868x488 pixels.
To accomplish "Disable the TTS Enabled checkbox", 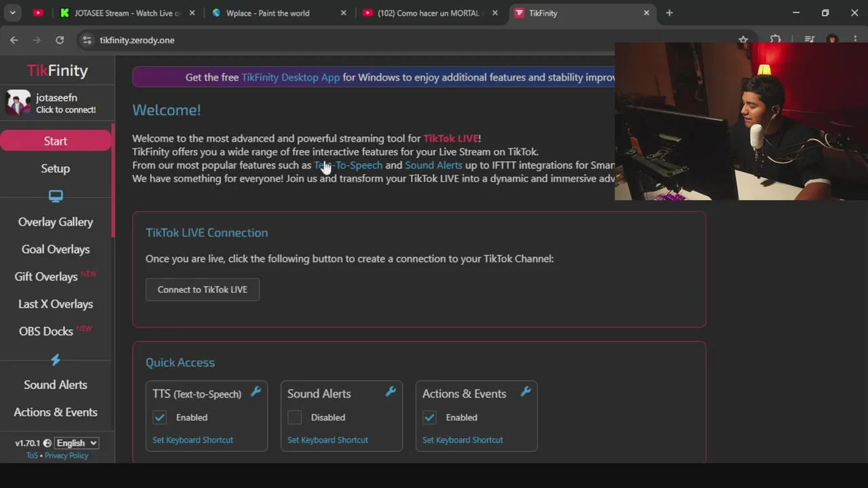I will (159, 418).
